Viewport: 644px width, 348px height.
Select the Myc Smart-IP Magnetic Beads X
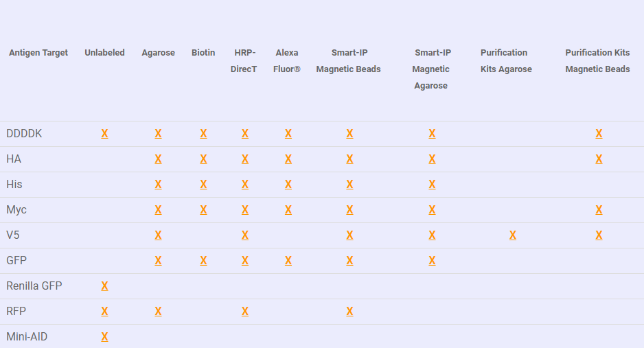pyautogui.click(x=349, y=210)
